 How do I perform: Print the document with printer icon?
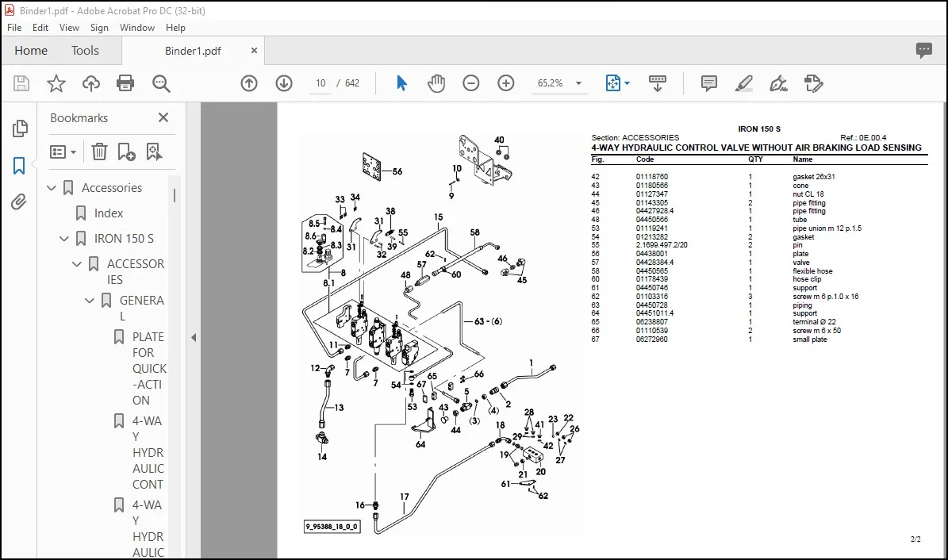(125, 83)
